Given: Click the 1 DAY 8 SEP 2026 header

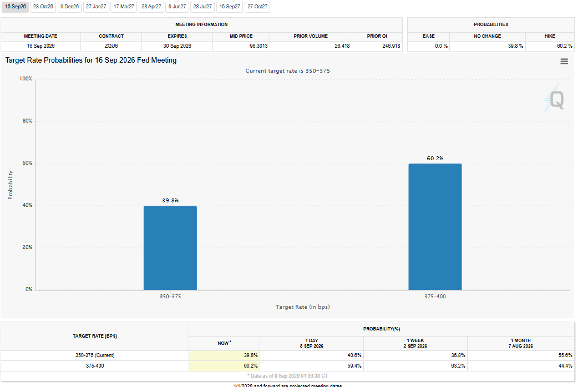Looking at the screenshot, I should pyautogui.click(x=312, y=343).
